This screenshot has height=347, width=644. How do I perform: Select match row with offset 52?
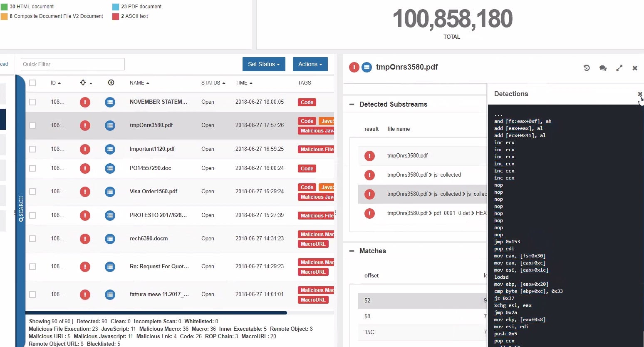coord(422,301)
